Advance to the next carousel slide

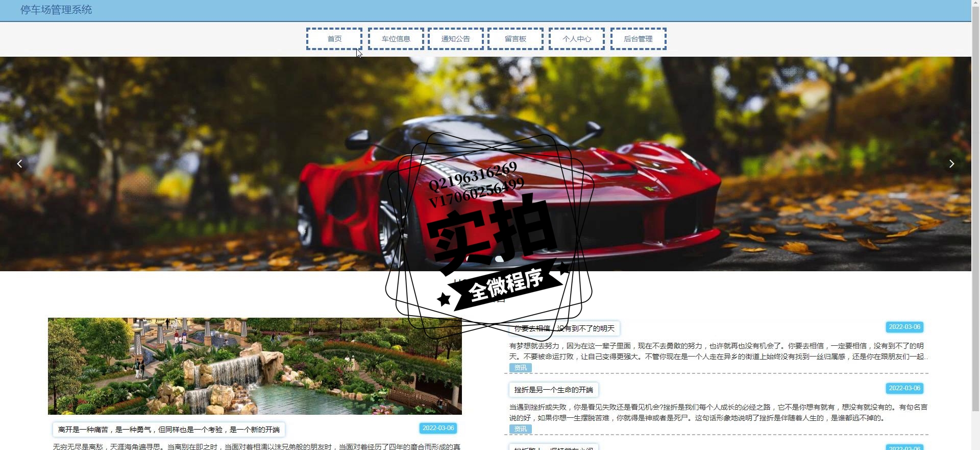pyautogui.click(x=951, y=164)
